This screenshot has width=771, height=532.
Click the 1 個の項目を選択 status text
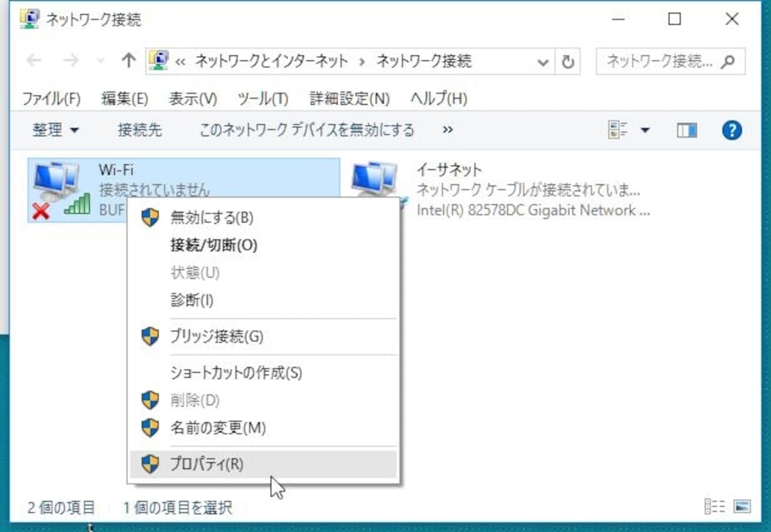(177, 508)
